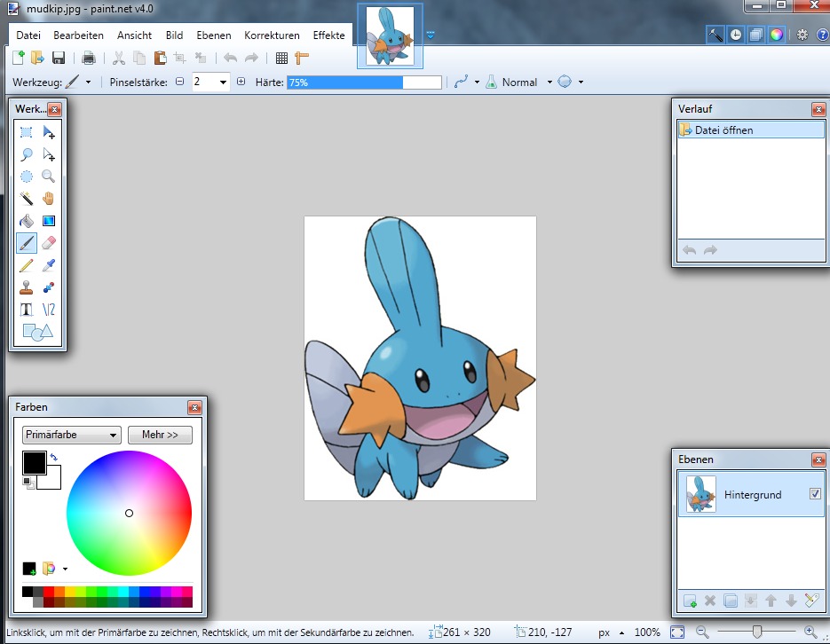Open the Primärfarbe dropdown
The height and width of the screenshot is (644, 830).
(x=72, y=435)
